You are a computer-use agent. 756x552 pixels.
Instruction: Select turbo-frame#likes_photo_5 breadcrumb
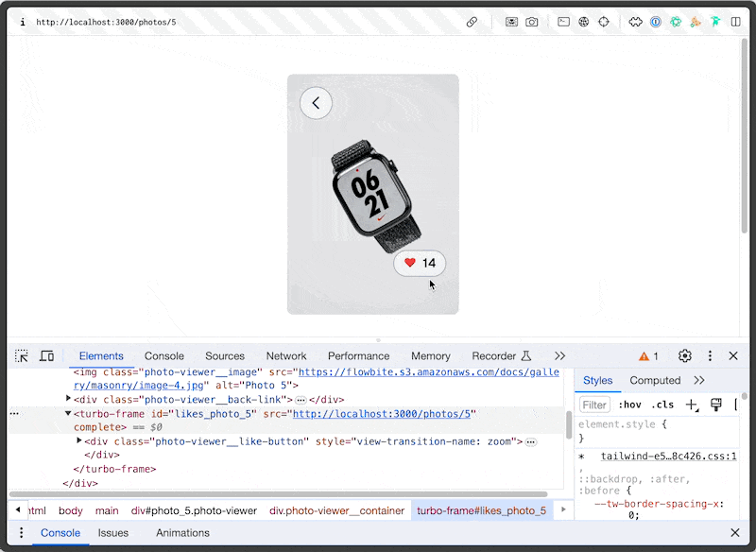(x=481, y=510)
